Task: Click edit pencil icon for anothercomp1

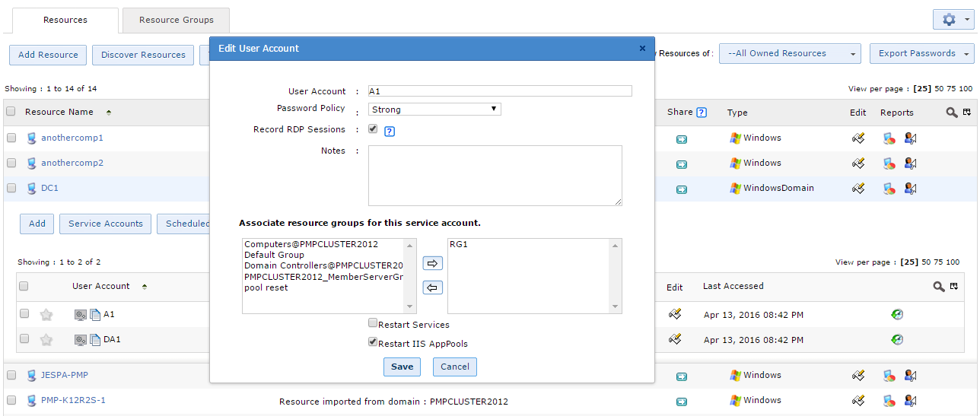Action: 858,138
